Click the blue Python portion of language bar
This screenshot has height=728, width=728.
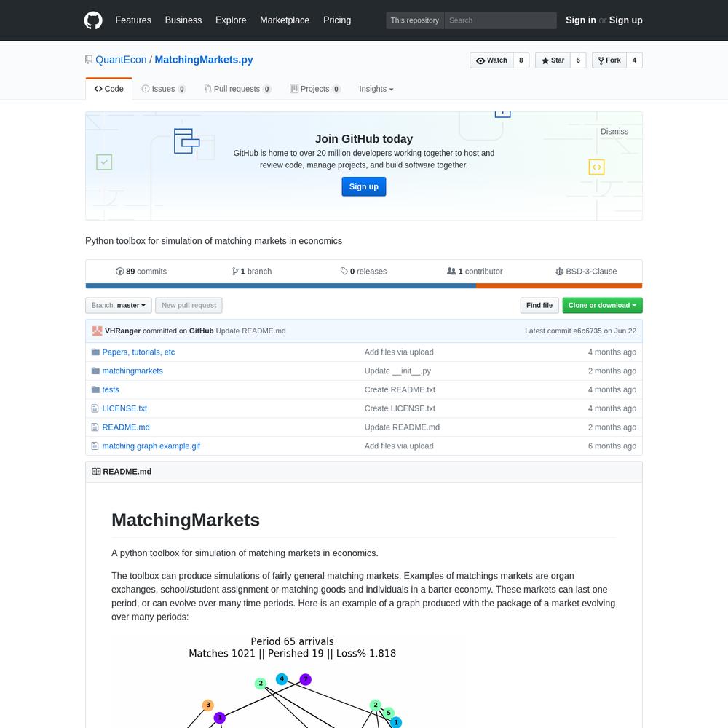pos(280,286)
